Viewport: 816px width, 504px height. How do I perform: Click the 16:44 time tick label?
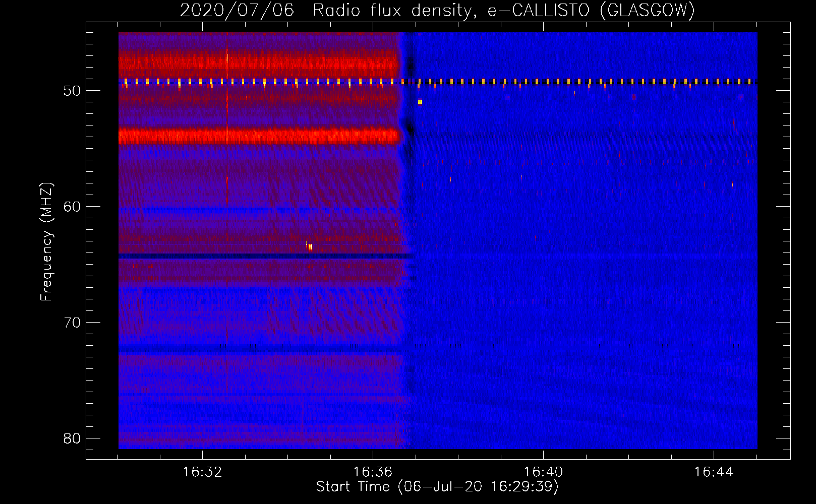pos(714,472)
